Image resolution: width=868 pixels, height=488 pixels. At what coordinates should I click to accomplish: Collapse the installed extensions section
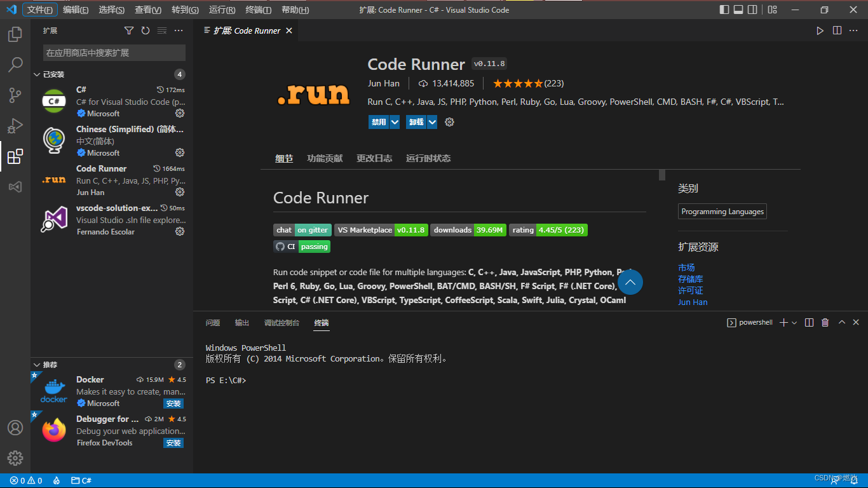tap(37, 74)
